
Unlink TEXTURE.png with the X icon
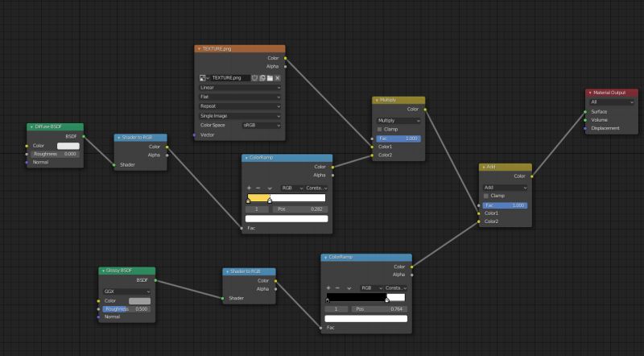point(278,77)
